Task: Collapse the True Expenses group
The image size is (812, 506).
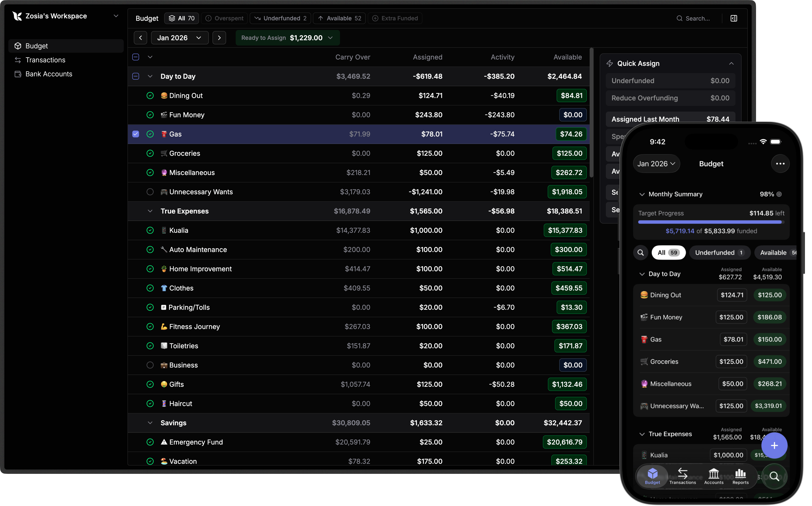Action: [150, 211]
